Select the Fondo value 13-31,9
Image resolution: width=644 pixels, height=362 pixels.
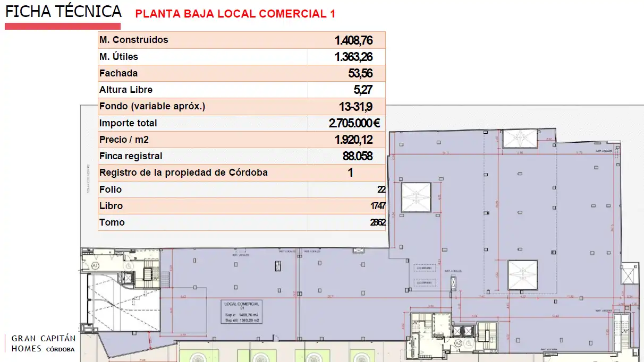pyautogui.click(x=355, y=106)
